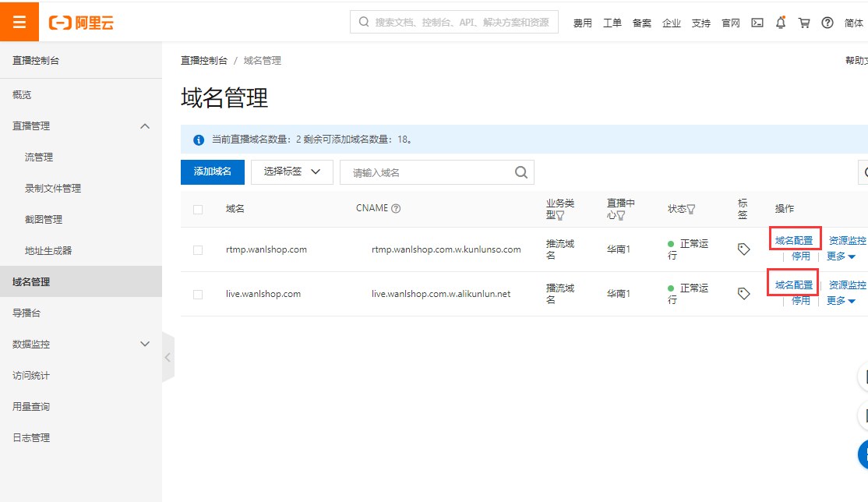Viewport: 868px width, 502px height.
Task: Click the magnifier icon in top search bar
Action: [364, 22]
